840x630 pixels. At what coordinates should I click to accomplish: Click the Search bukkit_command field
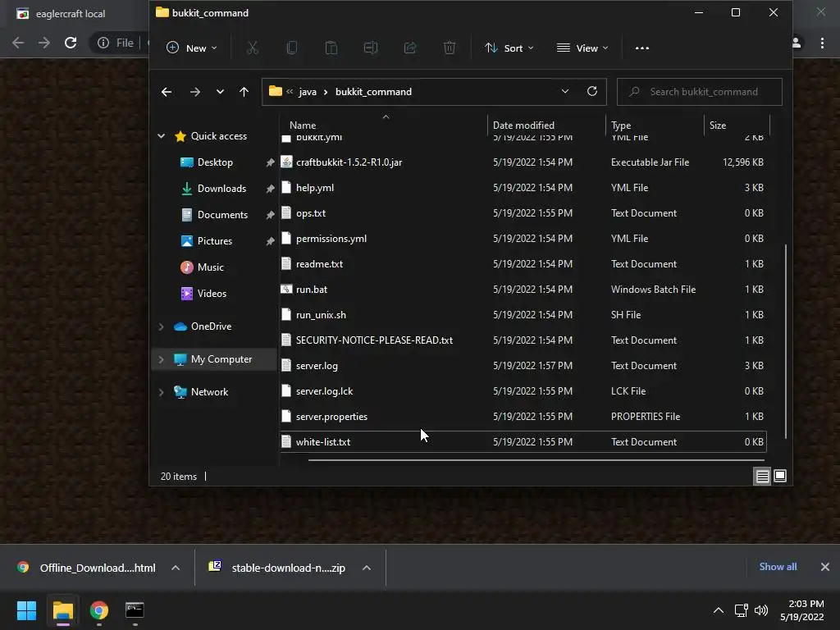pos(699,92)
